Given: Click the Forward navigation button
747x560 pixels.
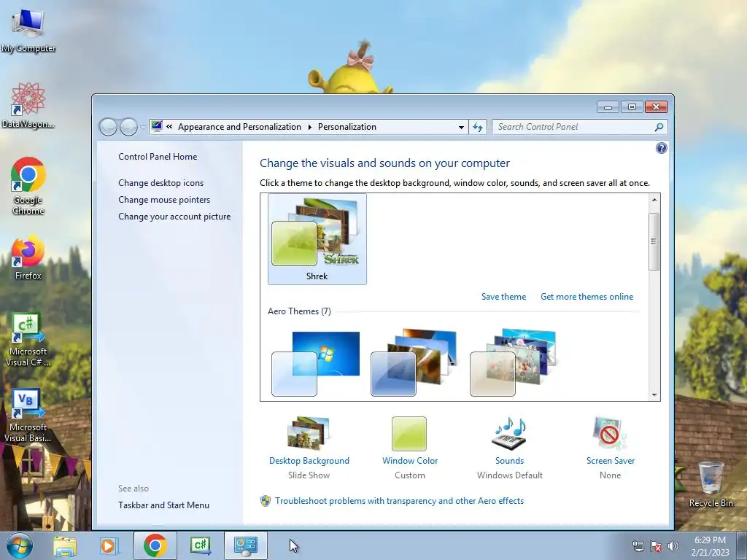Looking at the screenshot, I should (128, 127).
